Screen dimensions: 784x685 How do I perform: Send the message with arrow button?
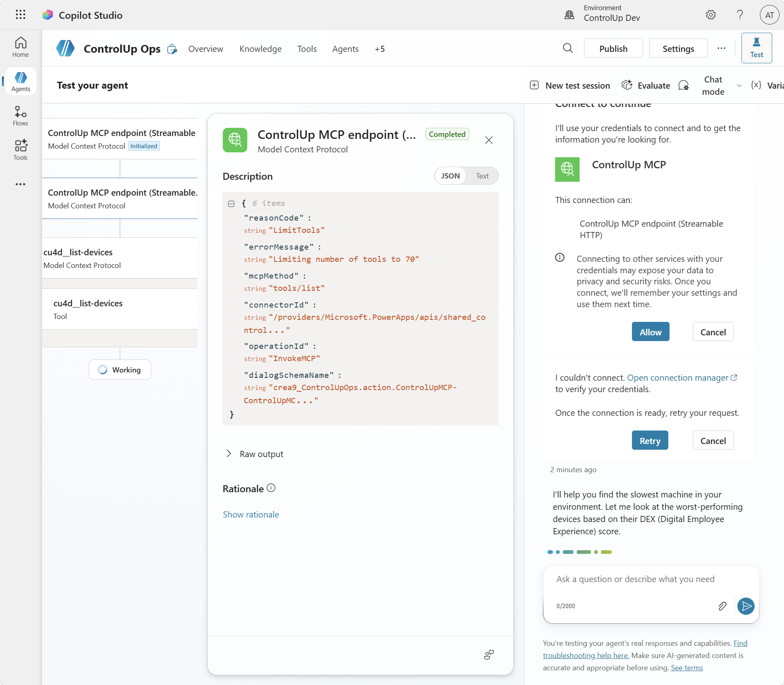point(746,606)
